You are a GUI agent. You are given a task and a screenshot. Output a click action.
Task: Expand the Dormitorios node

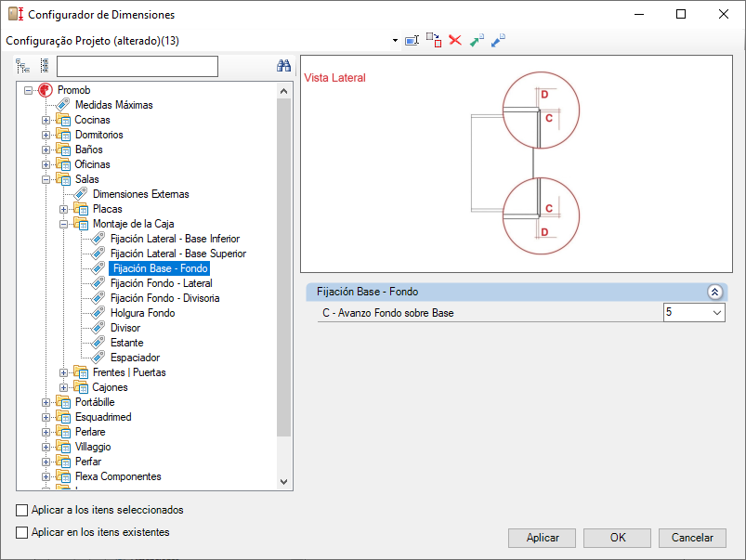pos(46,135)
